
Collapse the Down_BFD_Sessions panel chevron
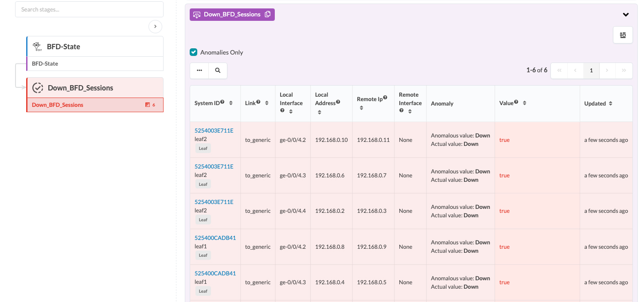click(625, 15)
